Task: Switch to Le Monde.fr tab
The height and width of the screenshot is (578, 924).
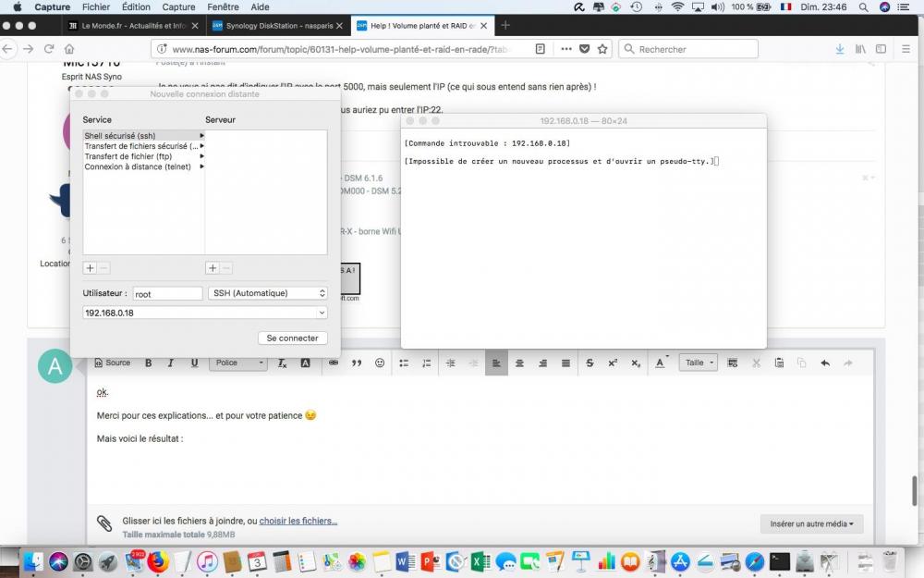Action: [134, 25]
